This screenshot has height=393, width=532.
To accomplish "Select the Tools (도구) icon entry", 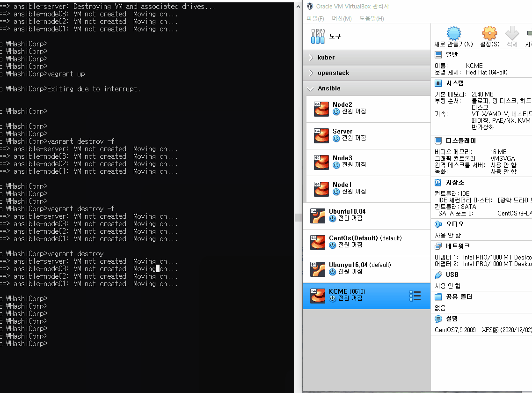I will pos(318,36).
